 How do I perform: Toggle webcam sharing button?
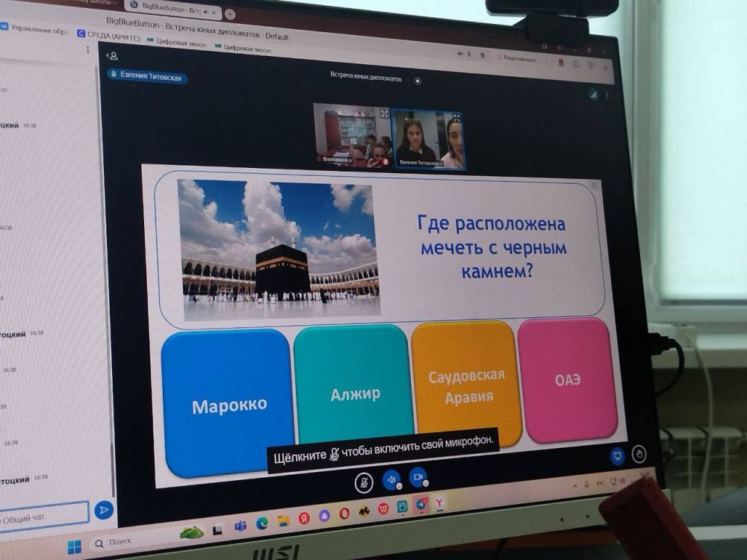pyautogui.click(x=418, y=476)
